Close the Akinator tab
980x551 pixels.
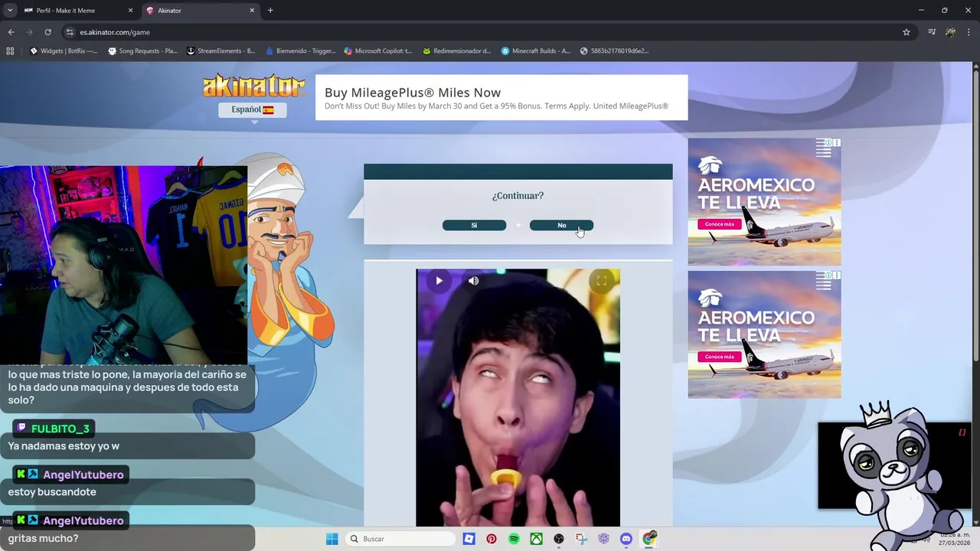click(252, 11)
